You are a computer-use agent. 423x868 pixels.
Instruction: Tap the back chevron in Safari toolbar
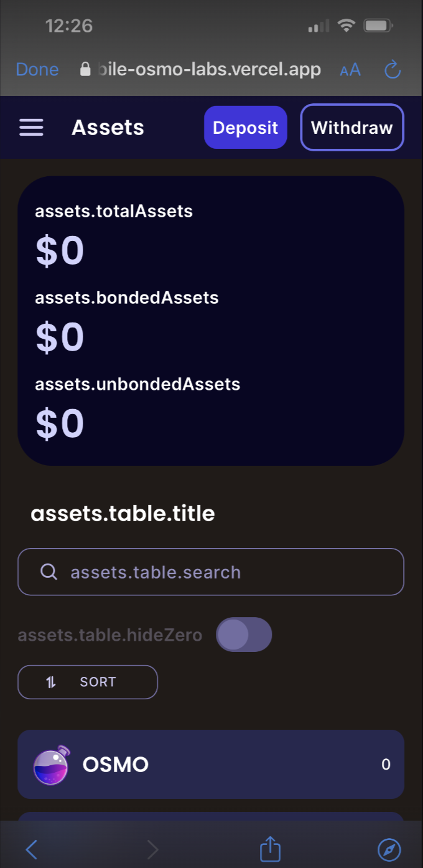click(x=32, y=848)
